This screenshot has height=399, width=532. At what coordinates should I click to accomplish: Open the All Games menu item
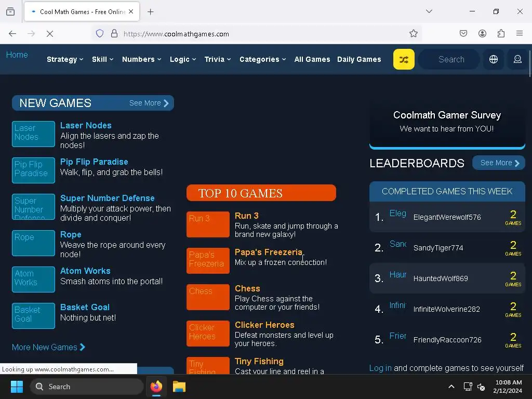[312, 59]
